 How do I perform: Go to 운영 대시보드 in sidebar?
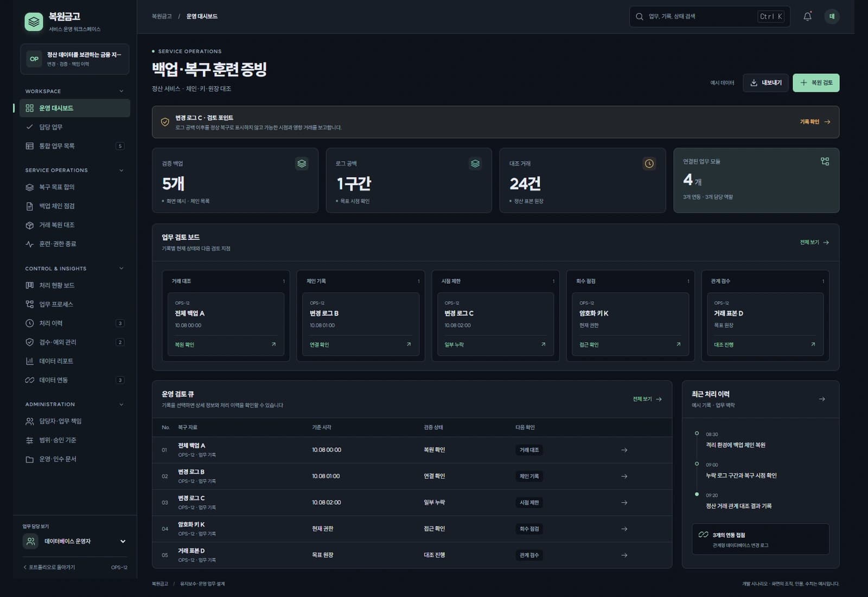75,108
